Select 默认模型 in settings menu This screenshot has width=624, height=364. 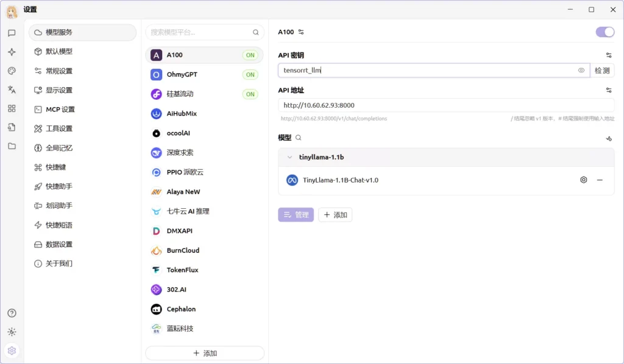(59, 52)
